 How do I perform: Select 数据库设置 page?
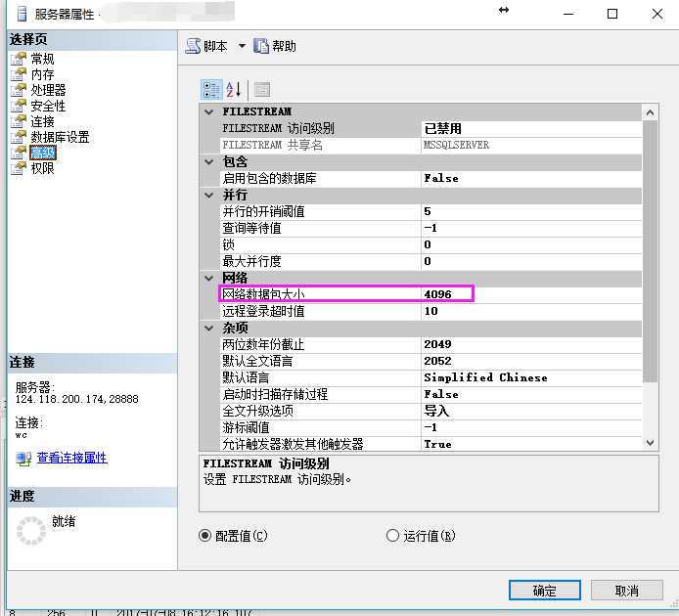60,137
